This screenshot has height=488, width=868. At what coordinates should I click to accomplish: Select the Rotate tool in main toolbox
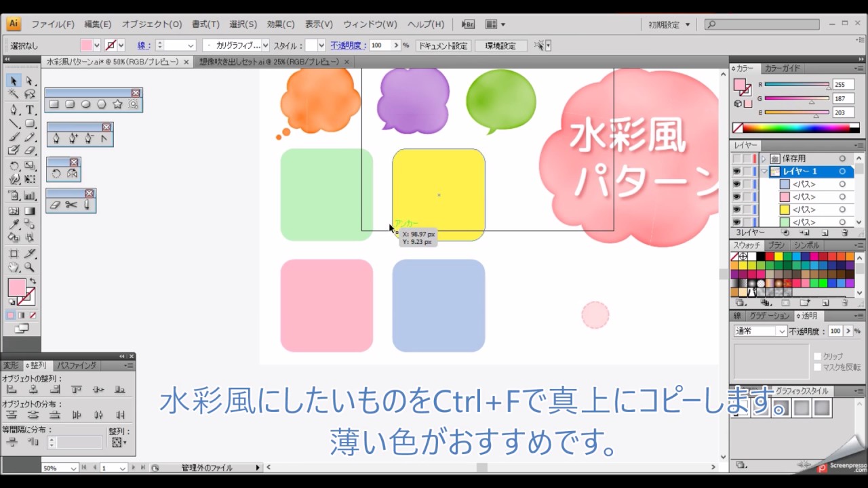[x=14, y=166]
